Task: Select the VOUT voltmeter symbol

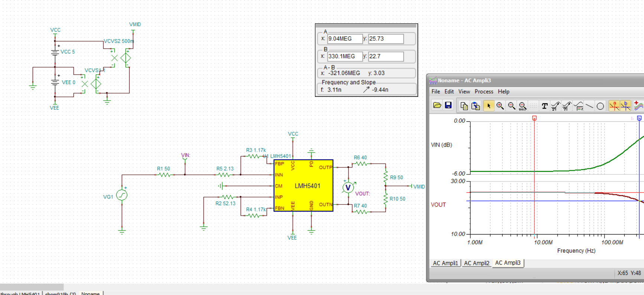Action: click(x=348, y=187)
